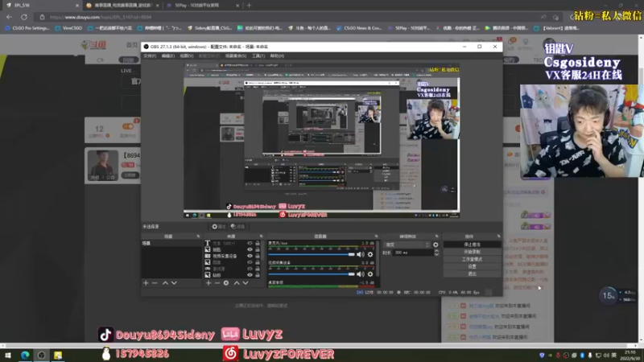This screenshot has width=644, height=362.
Task: Click the 退出 exit button in OBS
Action: tap(472, 274)
